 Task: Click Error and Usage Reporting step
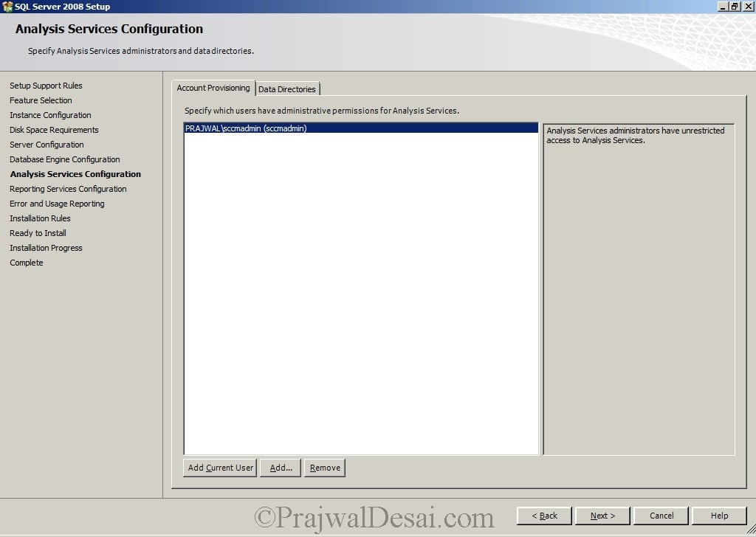click(x=57, y=204)
